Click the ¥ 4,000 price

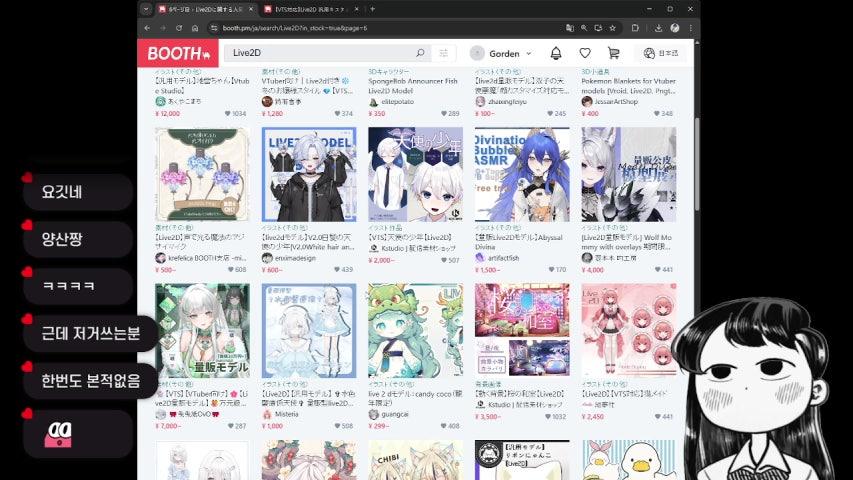592,269
